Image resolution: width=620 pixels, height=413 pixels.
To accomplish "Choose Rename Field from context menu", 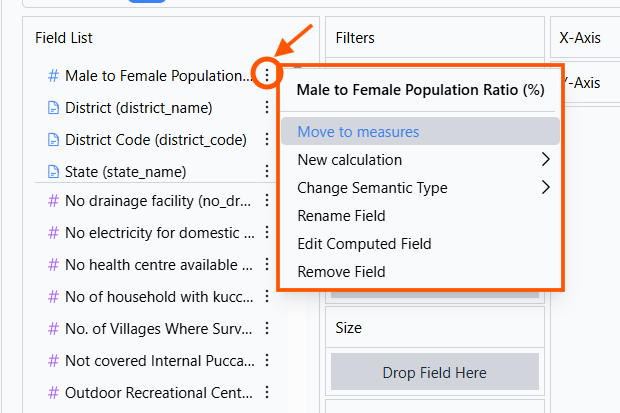I will [341, 216].
